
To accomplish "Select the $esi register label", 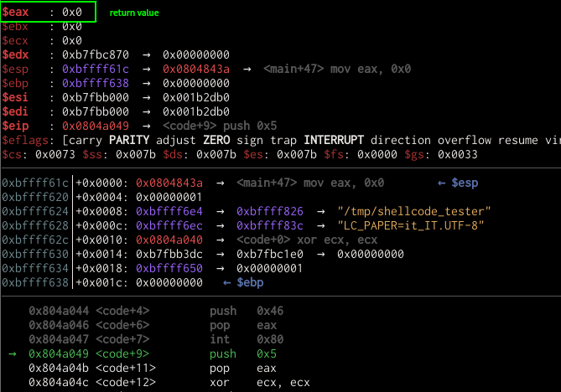I will tap(16, 96).
